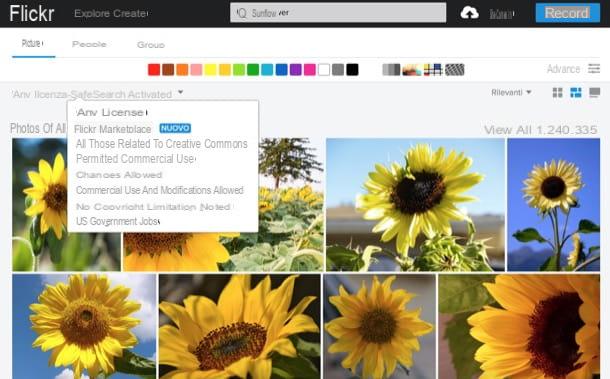The width and height of the screenshot is (610, 379).
Task: Choose US Government Jobs option
Action: click(118, 221)
